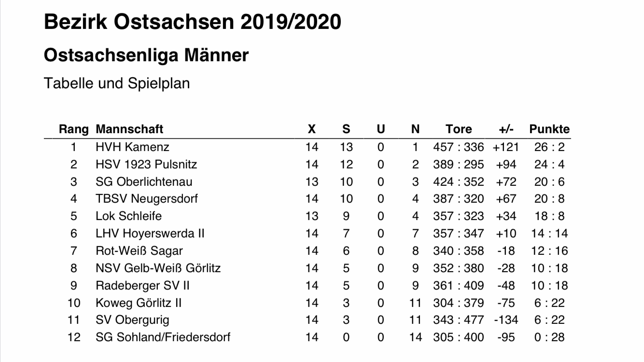This screenshot has width=644, height=362.
Task: Click the goals value '457 : 336'
Action: point(458,147)
